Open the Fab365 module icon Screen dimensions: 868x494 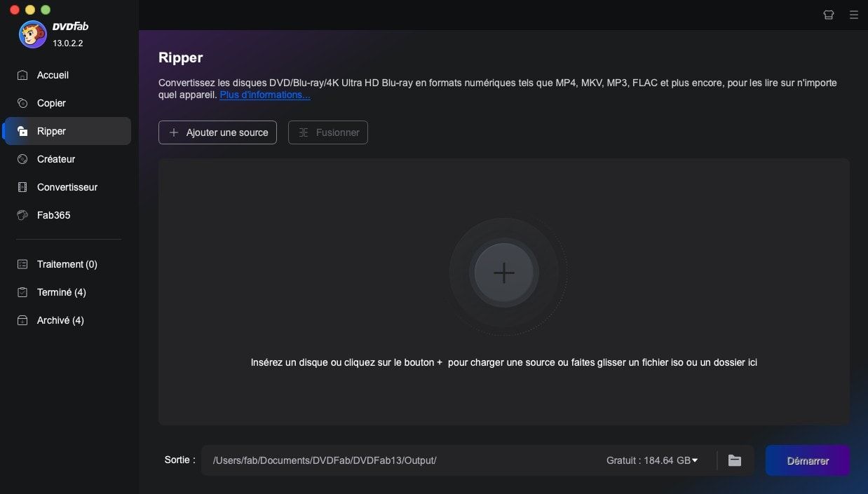pos(23,215)
